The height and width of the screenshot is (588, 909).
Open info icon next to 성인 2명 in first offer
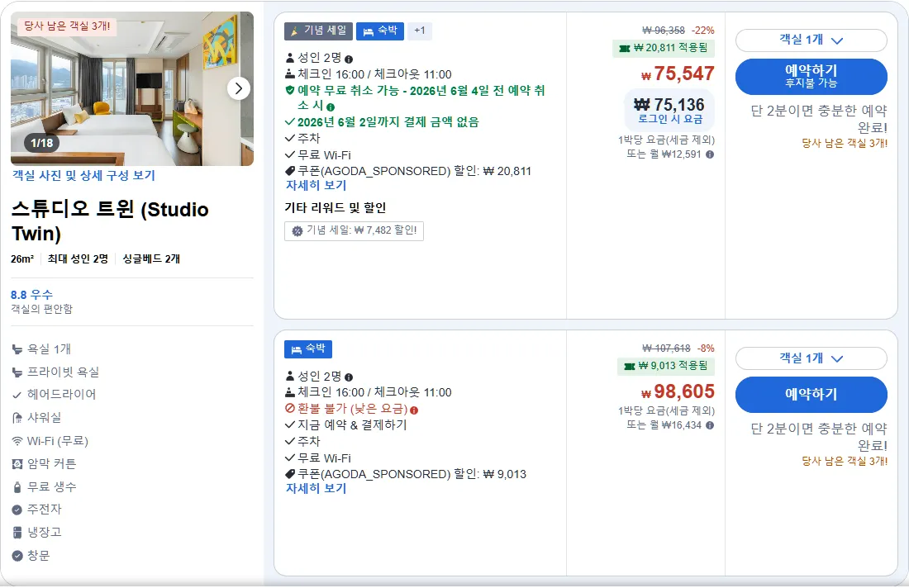(349, 59)
